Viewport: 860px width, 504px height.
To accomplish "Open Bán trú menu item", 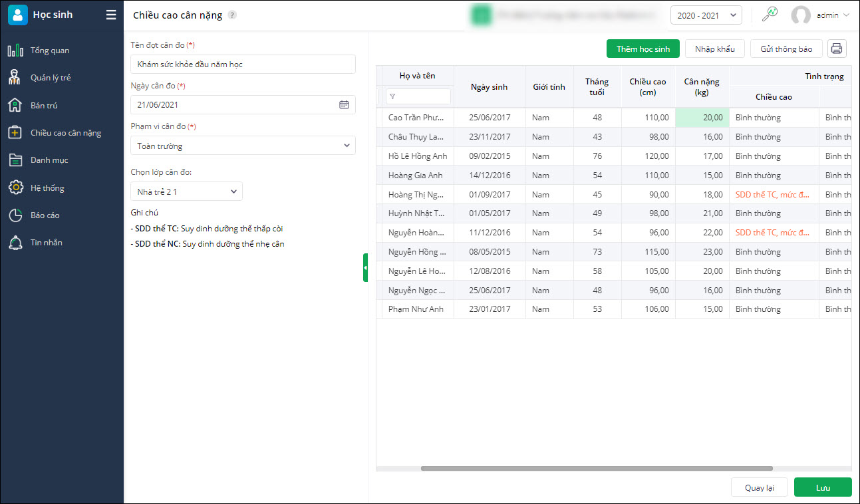I will (44, 106).
